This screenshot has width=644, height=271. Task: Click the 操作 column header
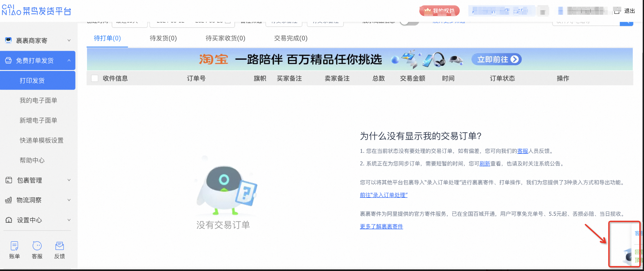point(563,78)
